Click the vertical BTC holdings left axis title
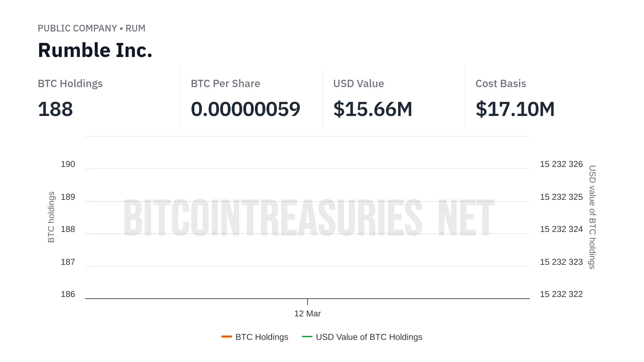The image size is (644, 362). [51, 217]
